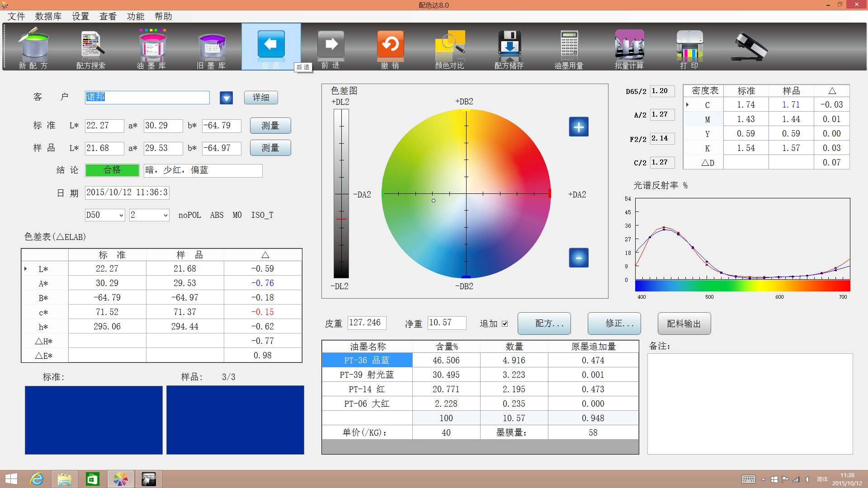Click the Windows Start button
The width and height of the screenshot is (868, 488).
click(11, 479)
